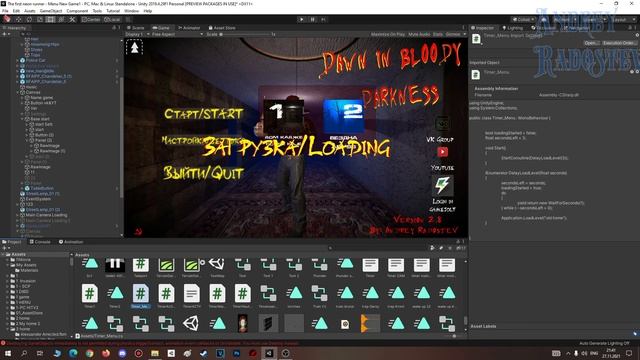The image size is (640, 360).
Task: Switch to the Asset Store tab
Action: [222, 28]
